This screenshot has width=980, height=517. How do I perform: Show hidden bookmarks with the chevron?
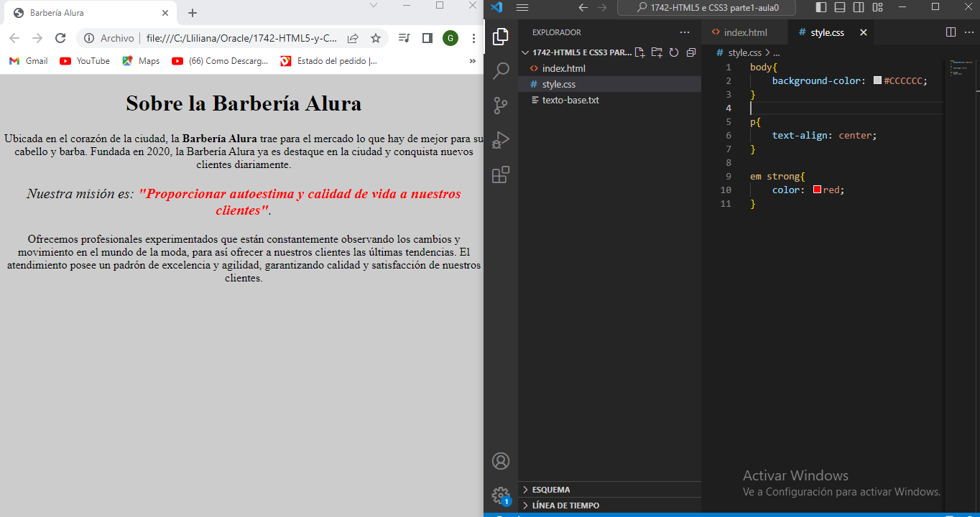(472, 61)
